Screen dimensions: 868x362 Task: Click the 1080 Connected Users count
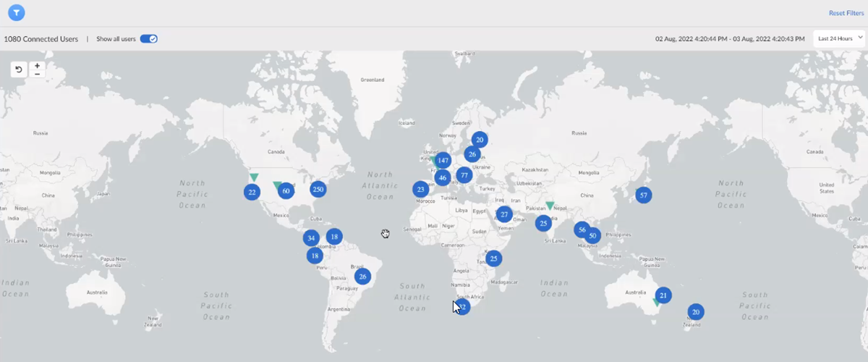click(41, 39)
